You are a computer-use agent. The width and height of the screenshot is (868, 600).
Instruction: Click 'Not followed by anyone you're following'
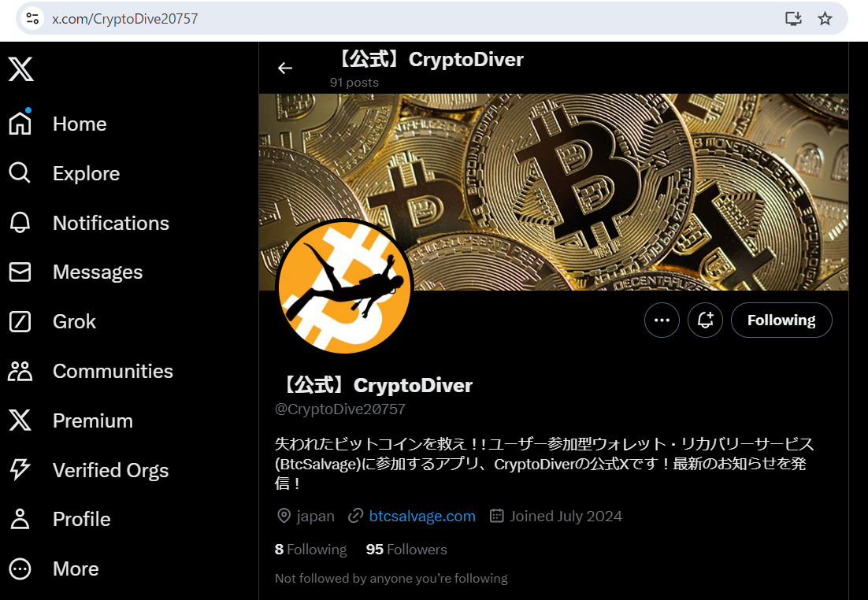click(x=391, y=579)
